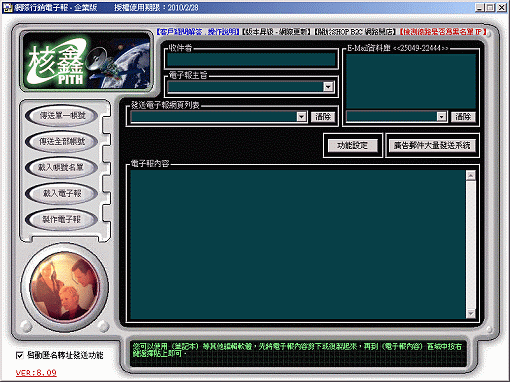Image resolution: width=510 pixels, height=382 pixels.
Task: Click the red VER:8.09 version link
Action: point(36,373)
